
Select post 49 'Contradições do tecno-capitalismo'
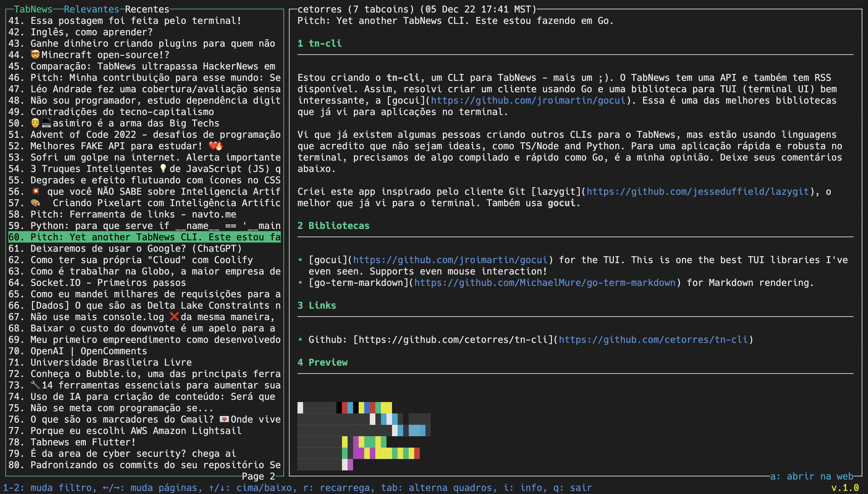(144, 112)
